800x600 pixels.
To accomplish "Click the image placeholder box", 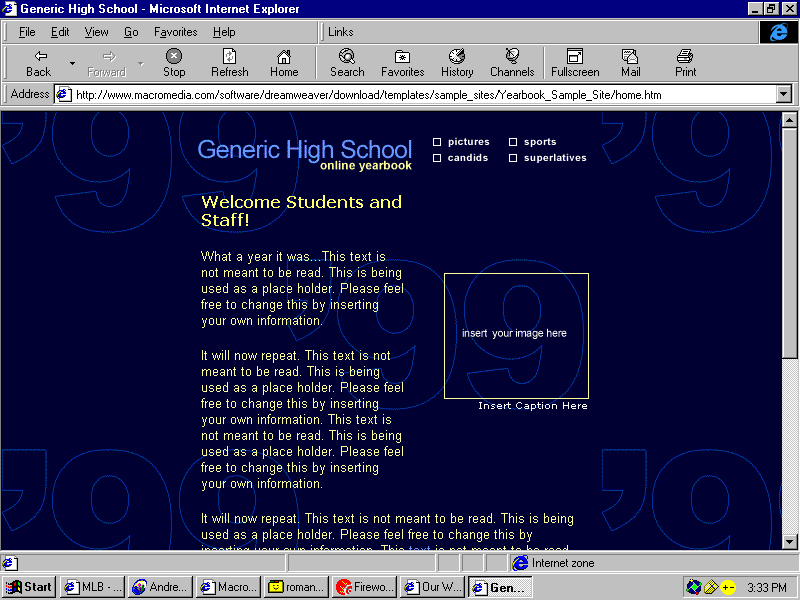I will pyautogui.click(x=516, y=336).
